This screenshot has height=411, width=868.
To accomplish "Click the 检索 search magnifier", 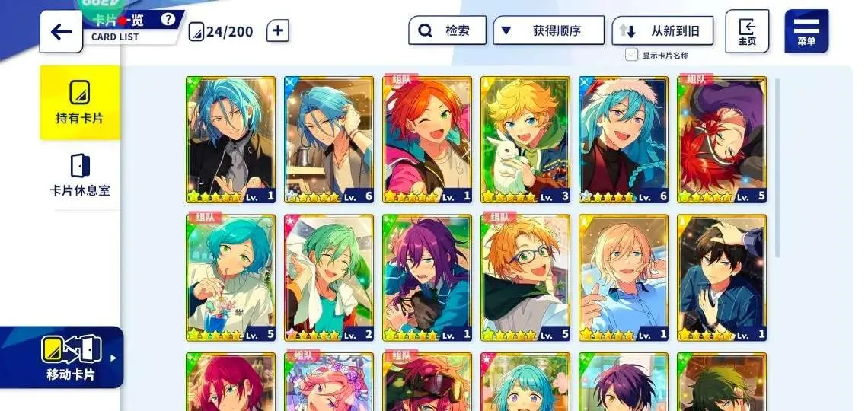I will (425, 30).
